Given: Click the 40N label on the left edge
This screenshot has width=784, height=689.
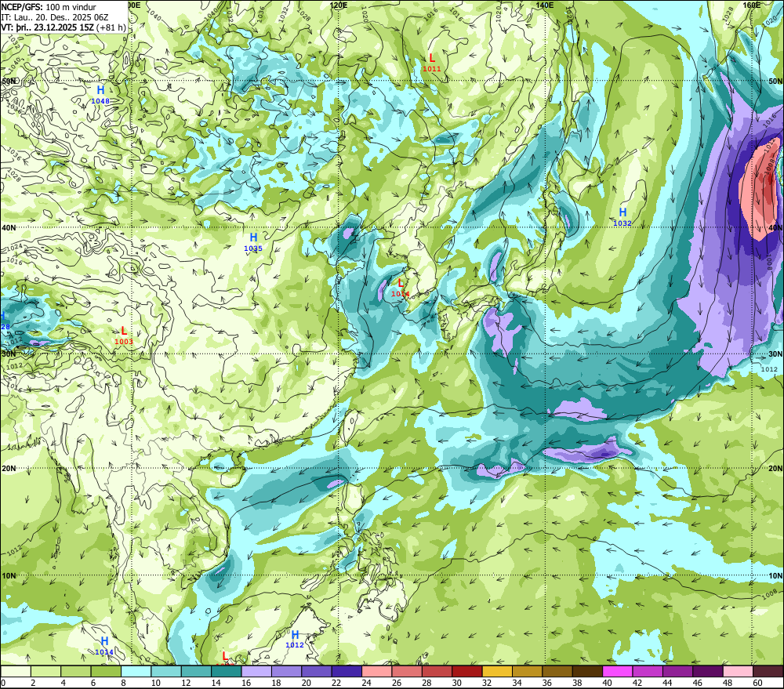Looking at the screenshot, I should coord(9,227).
